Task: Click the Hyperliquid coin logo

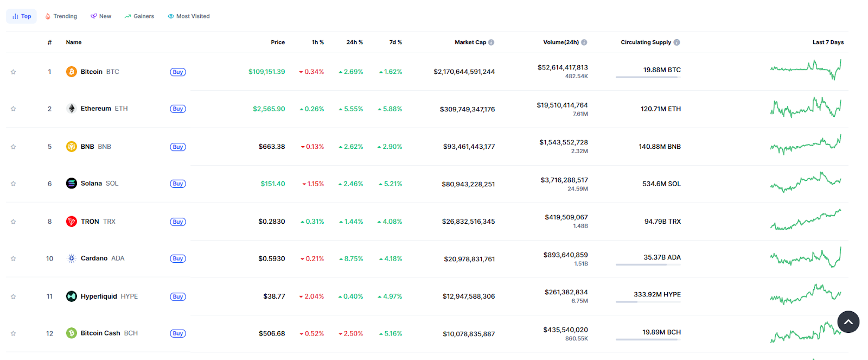Action: point(72,296)
